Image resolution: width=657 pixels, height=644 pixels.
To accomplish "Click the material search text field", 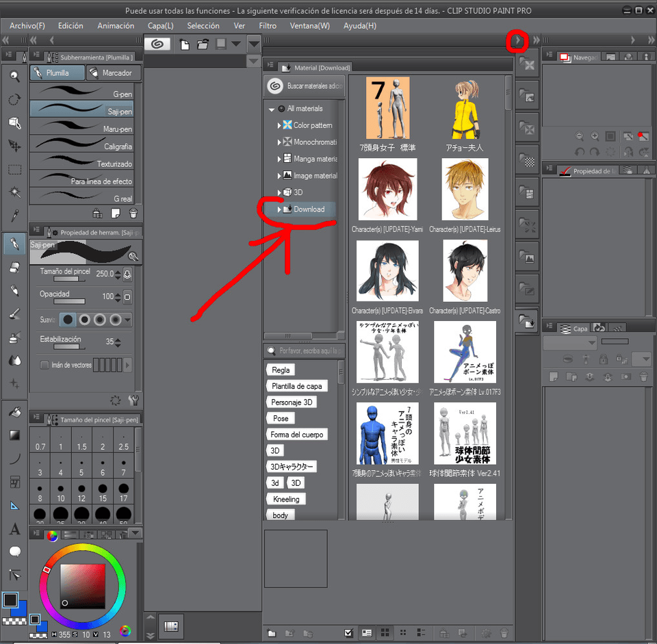I will (304, 350).
